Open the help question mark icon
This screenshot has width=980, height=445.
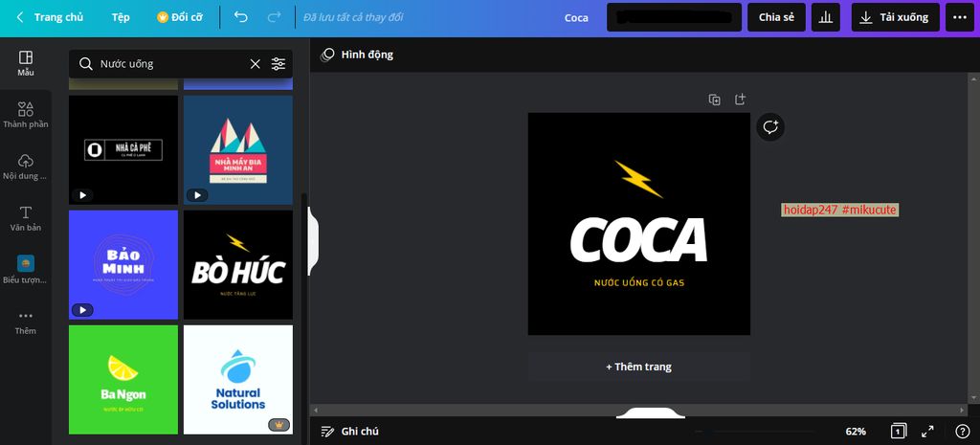pyautogui.click(x=963, y=432)
